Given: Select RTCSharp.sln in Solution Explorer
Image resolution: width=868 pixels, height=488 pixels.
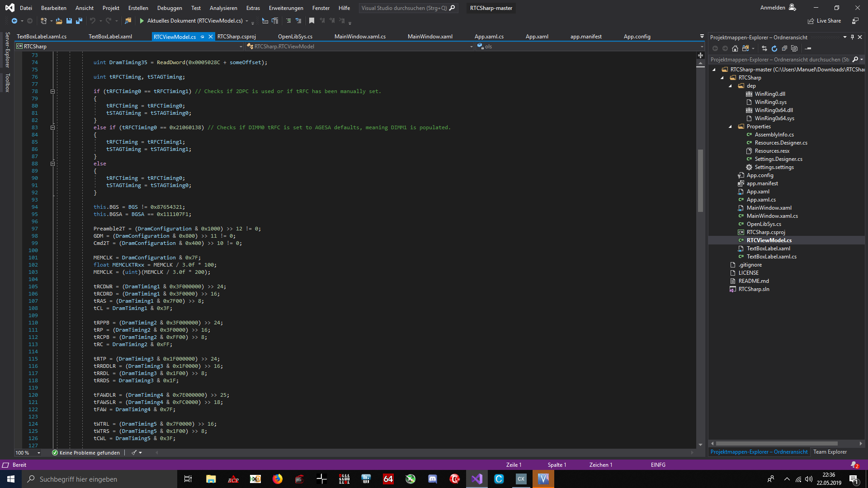Looking at the screenshot, I should click(x=754, y=289).
